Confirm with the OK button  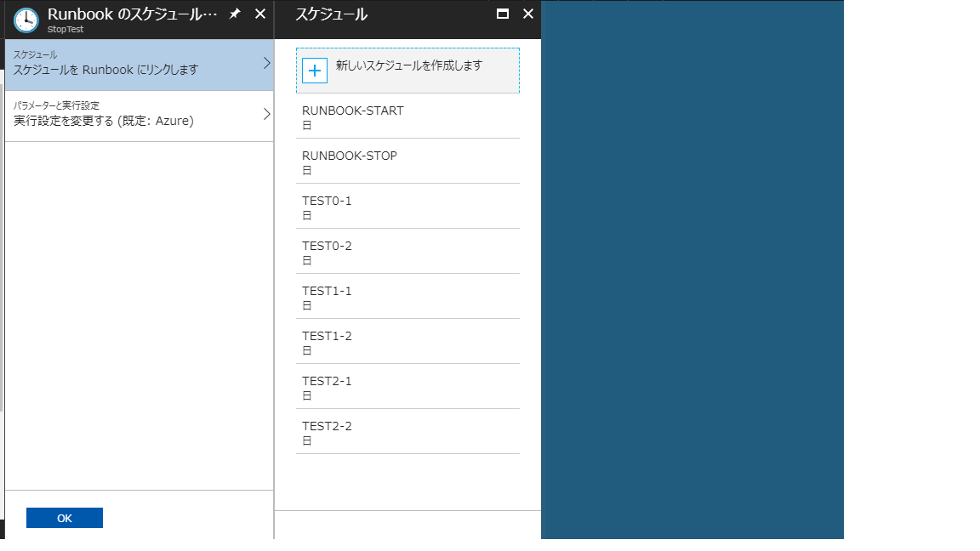pos(65,518)
